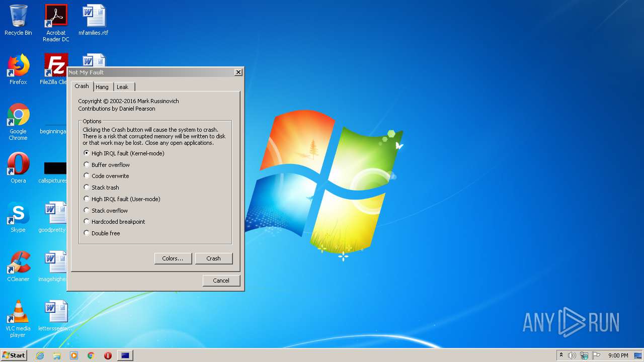
Task: Open the Start menu
Action: 14,355
